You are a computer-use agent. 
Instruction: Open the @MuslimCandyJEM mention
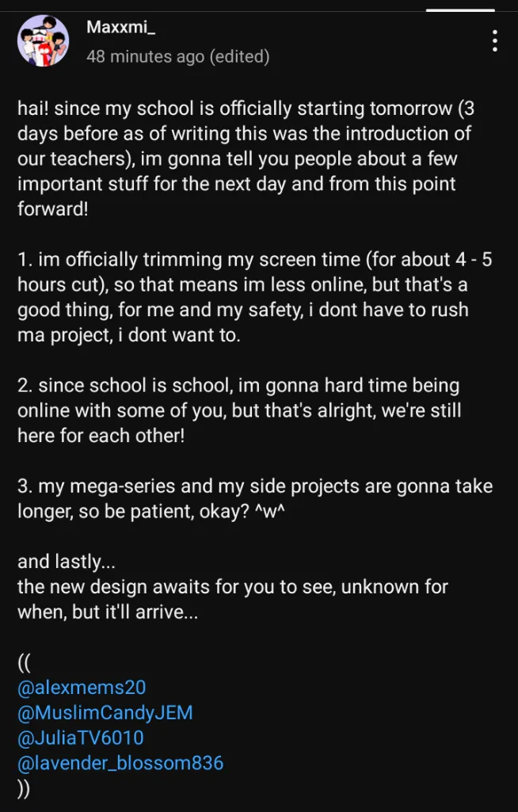105,713
